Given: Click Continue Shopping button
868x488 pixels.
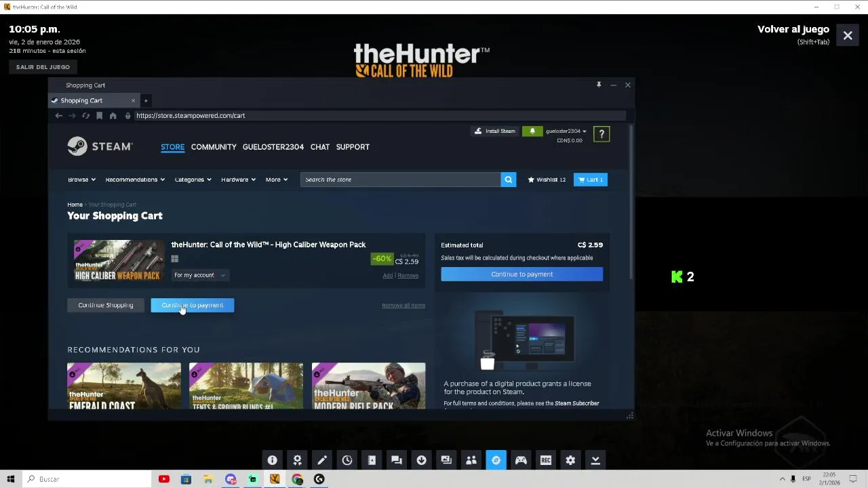Looking at the screenshot, I should 105,305.
